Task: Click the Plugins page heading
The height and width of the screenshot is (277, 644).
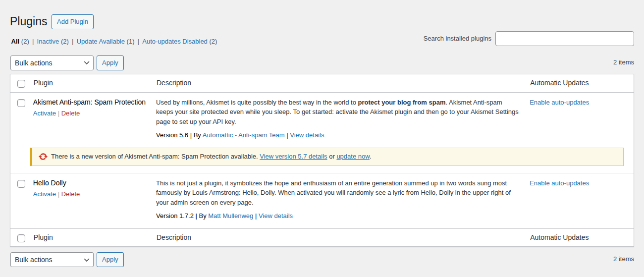Action: 29,21
